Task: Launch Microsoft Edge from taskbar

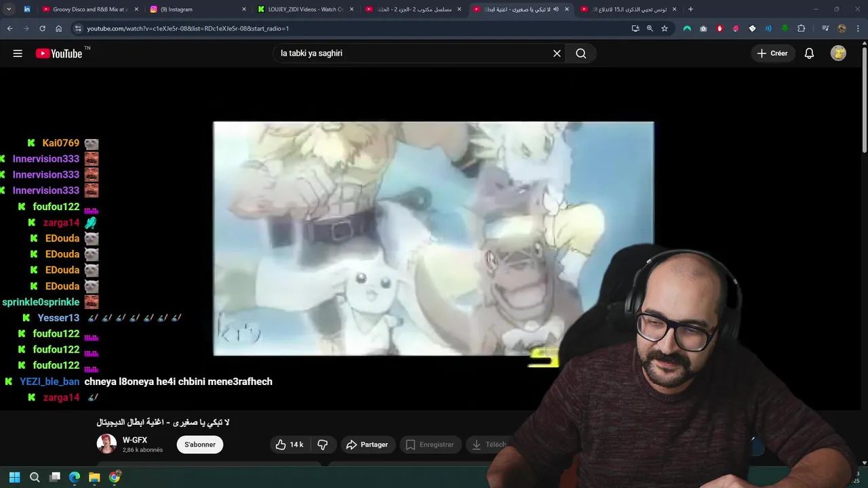Action: pos(75,477)
